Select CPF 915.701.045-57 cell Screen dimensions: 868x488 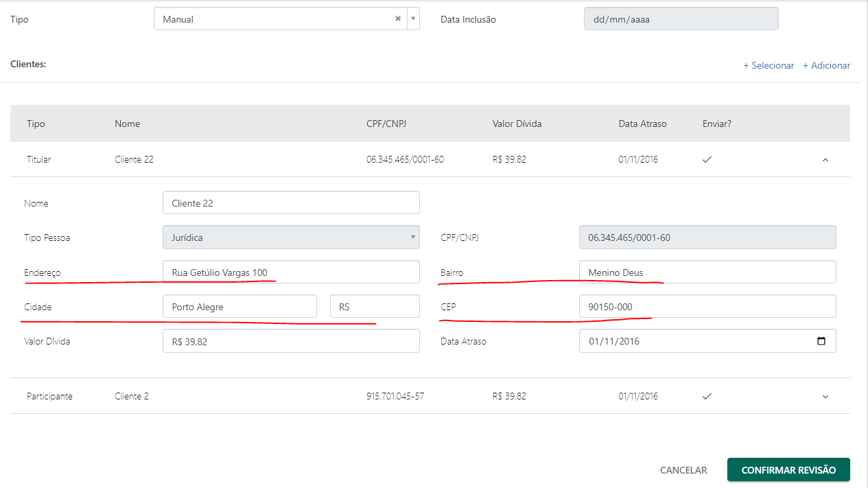pyautogui.click(x=395, y=396)
